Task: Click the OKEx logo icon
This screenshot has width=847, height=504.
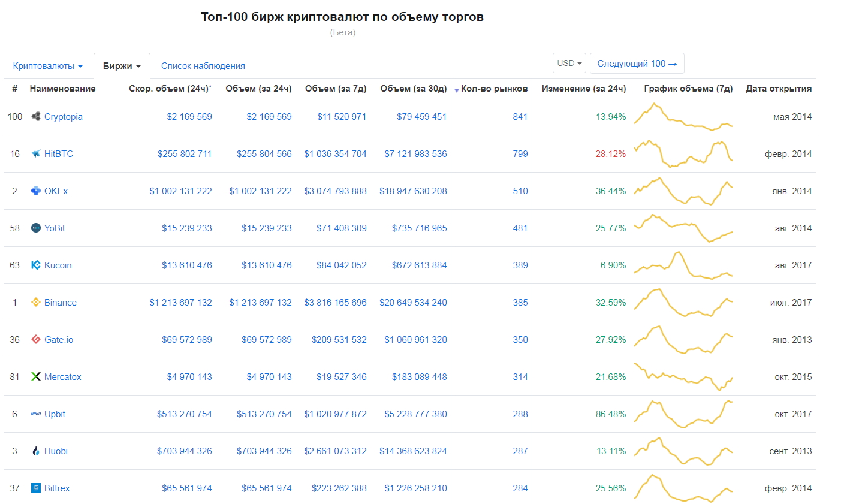Action: click(x=36, y=191)
